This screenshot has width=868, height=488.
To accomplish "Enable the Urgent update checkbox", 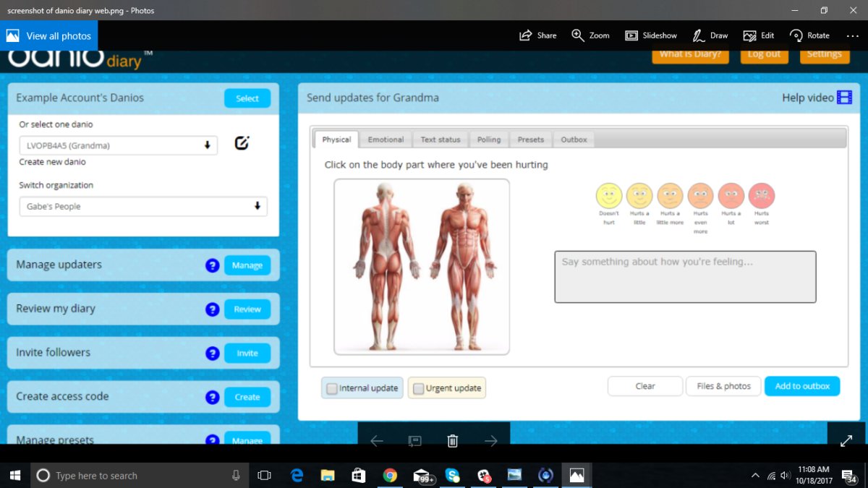I will pyautogui.click(x=418, y=389).
